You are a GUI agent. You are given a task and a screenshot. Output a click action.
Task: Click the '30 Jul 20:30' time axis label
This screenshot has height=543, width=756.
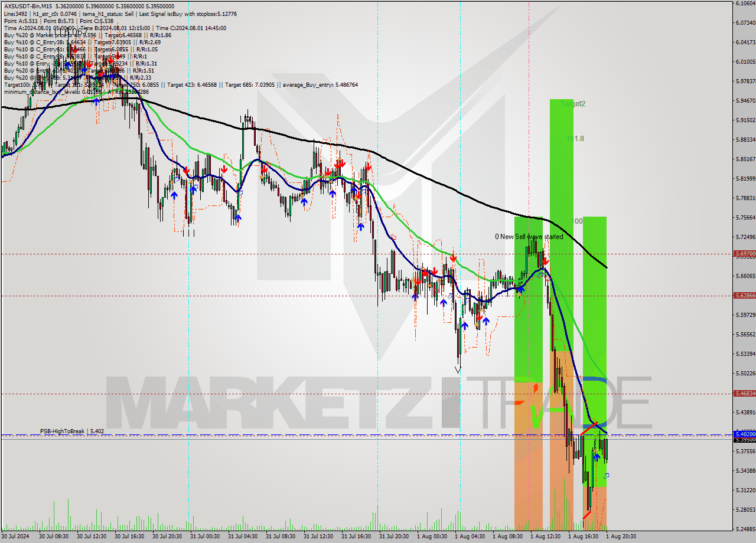click(x=167, y=537)
